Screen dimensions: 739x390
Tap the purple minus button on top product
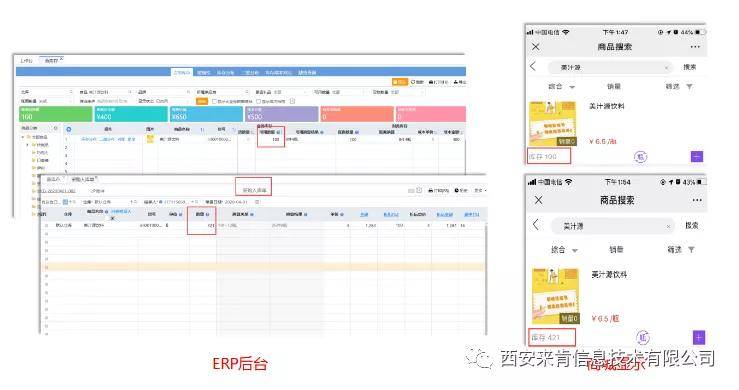(x=697, y=157)
